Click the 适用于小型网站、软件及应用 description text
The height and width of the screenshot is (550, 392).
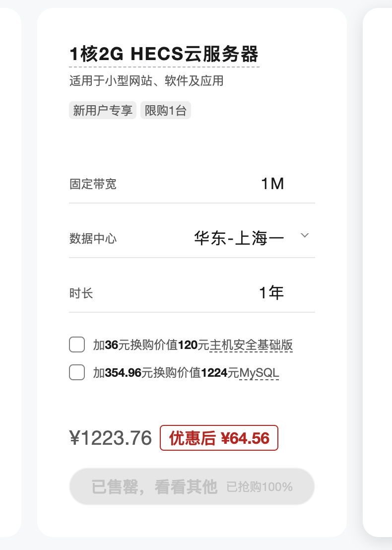(x=146, y=81)
